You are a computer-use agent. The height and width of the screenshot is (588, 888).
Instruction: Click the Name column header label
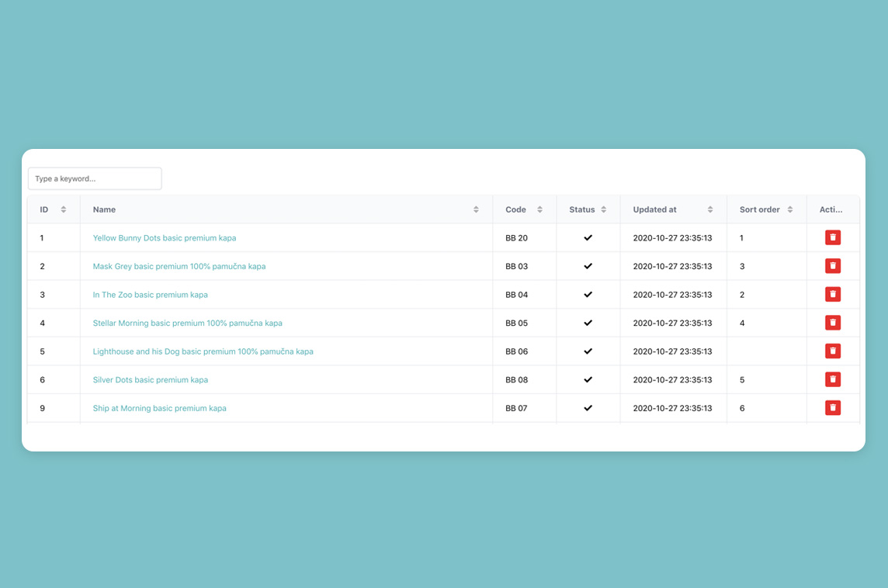(104, 209)
